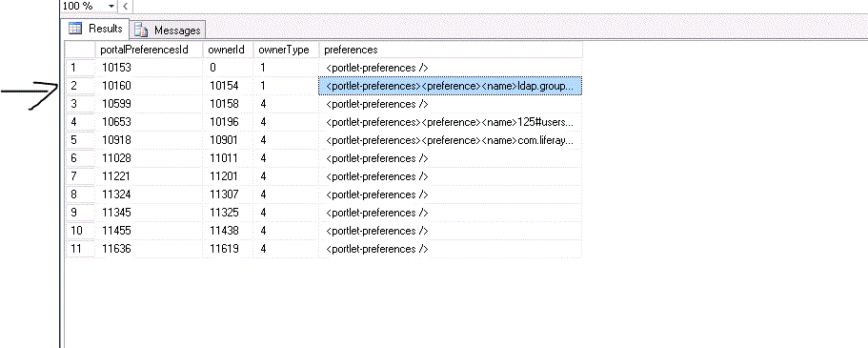Click cell 11636 in portalPreferencesId

pyautogui.click(x=149, y=249)
